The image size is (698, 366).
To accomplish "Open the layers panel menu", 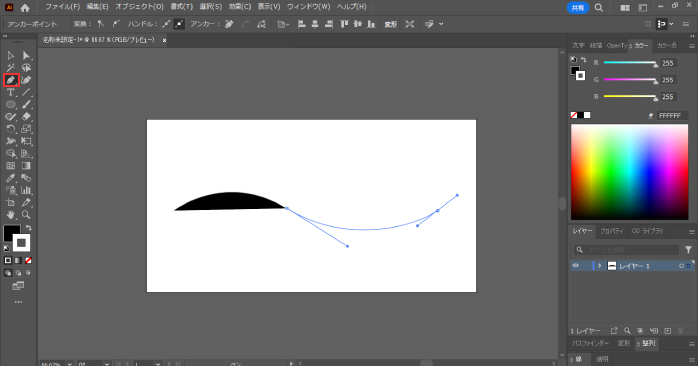I will point(691,232).
